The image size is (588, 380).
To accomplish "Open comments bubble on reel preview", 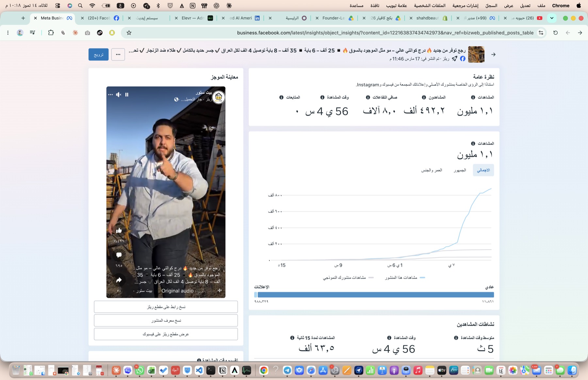I will tap(119, 255).
